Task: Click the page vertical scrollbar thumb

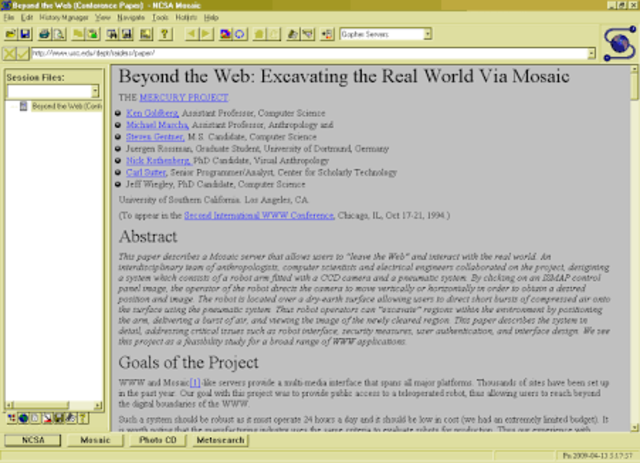Action: [634, 87]
